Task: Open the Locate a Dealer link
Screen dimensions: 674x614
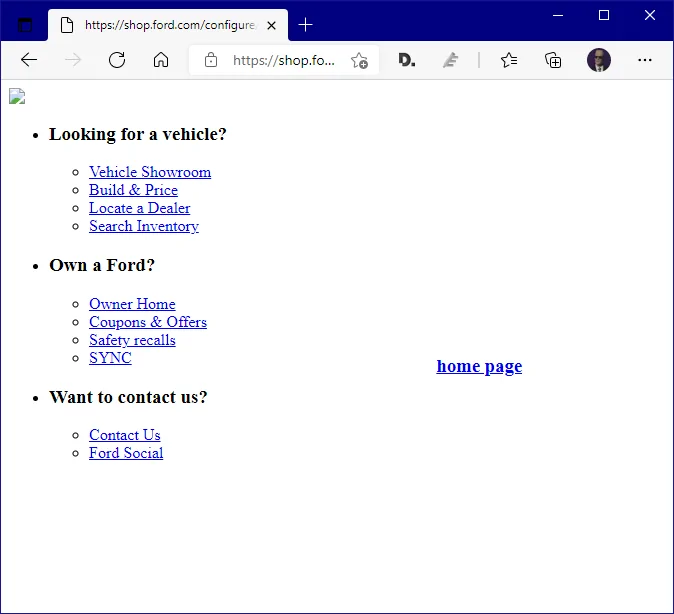Action: point(139,208)
